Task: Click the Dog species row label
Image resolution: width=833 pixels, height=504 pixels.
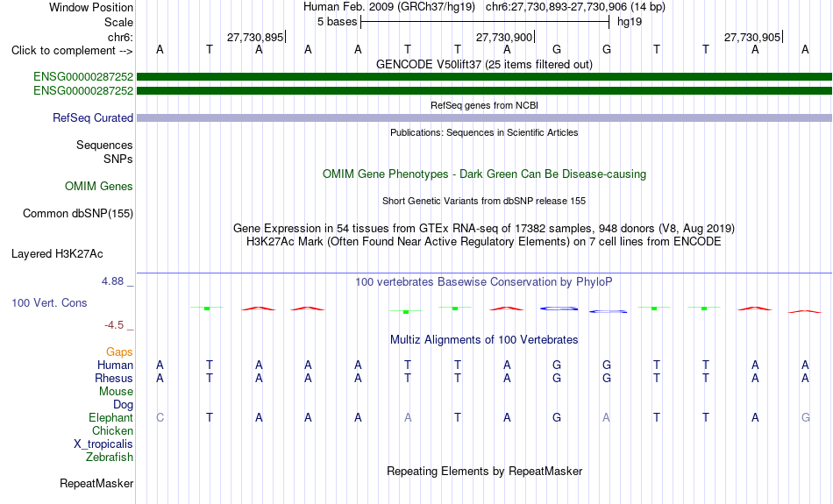Action: (x=123, y=405)
